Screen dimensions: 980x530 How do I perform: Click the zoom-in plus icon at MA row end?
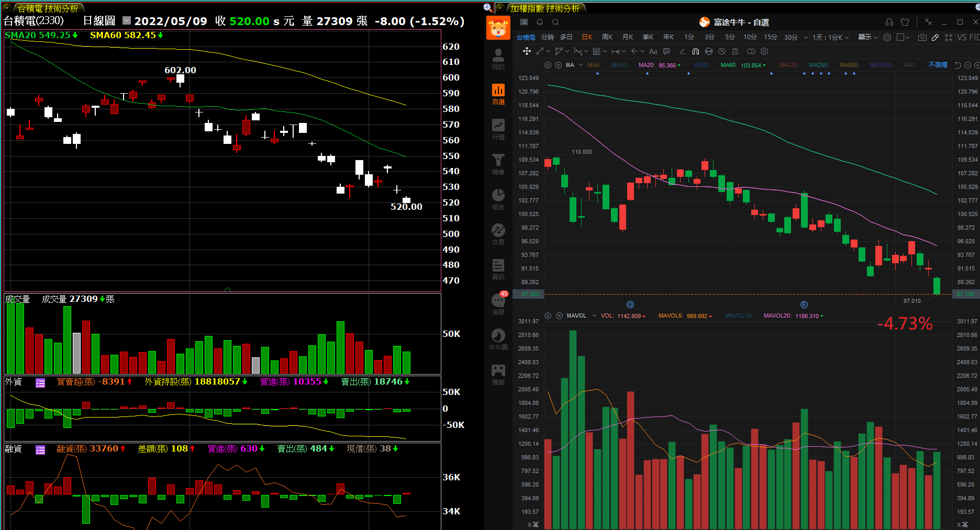click(977, 65)
